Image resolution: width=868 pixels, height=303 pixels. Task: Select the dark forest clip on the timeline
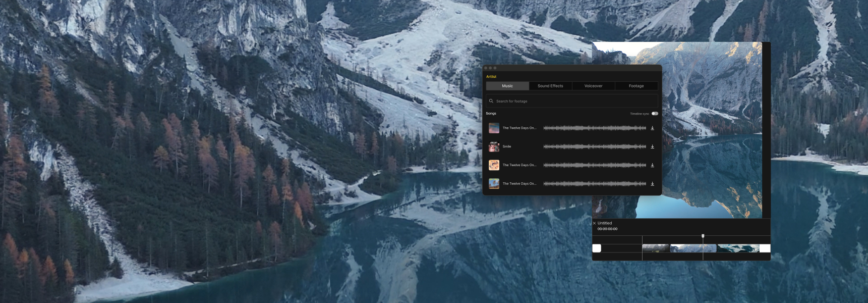656,248
